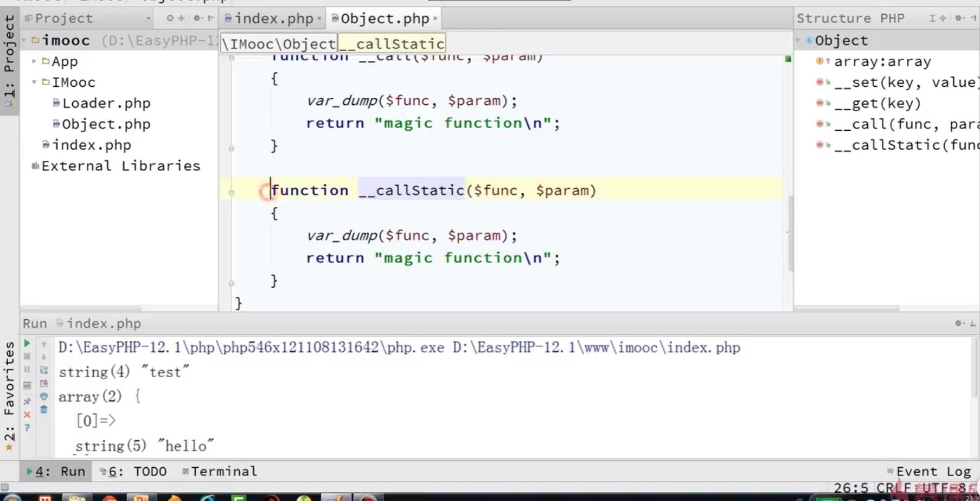Image resolution: width=980 pixels, height=501 pixels.
Task: Pin the Run tab
Action: point(27,402)
